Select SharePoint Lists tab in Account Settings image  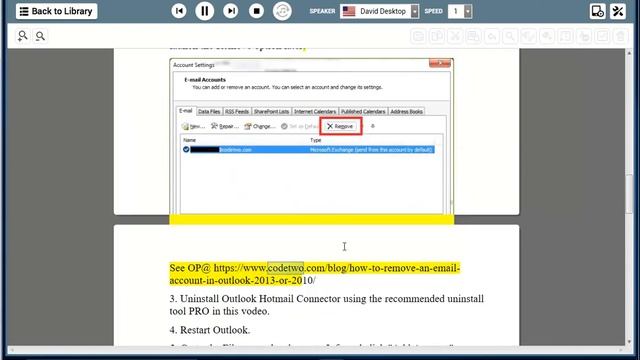tap(271, 111)
